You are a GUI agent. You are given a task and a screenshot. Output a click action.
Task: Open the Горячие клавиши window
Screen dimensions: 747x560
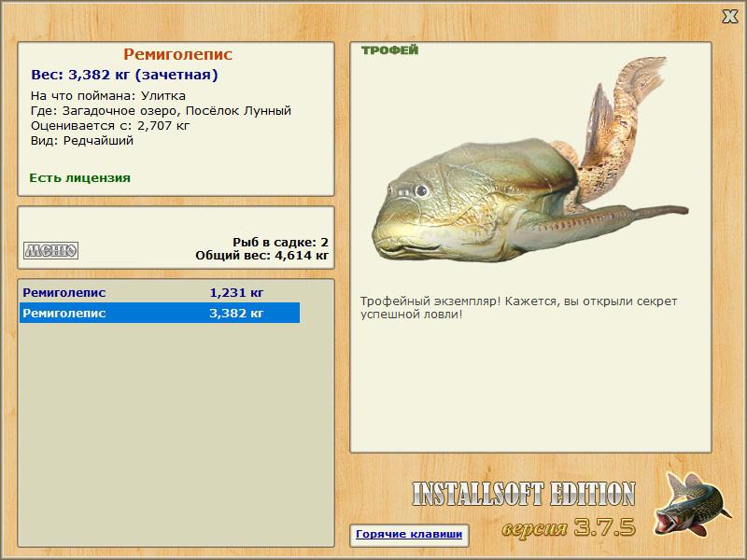click(408, 535)
